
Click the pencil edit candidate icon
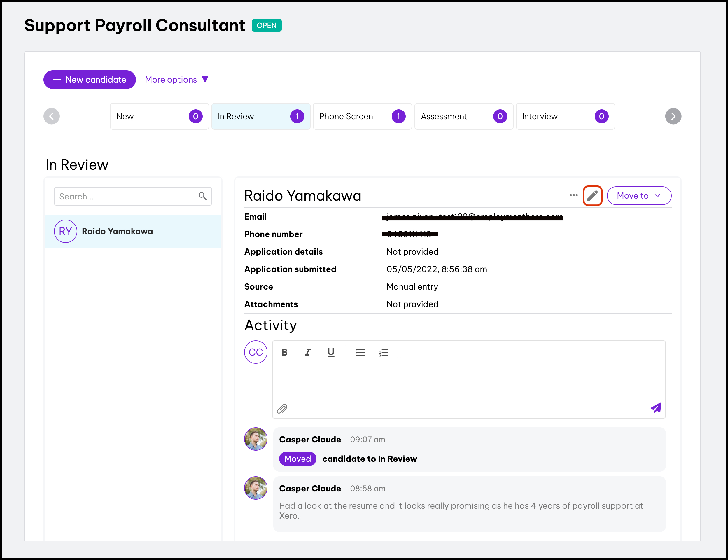point(592,196)
